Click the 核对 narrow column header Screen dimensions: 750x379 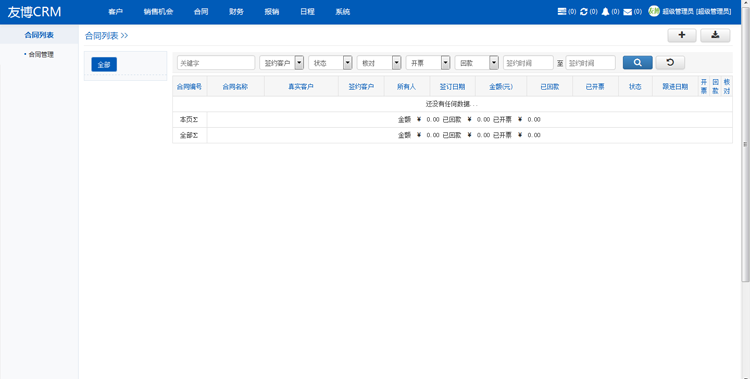click(x=727, y=87)
